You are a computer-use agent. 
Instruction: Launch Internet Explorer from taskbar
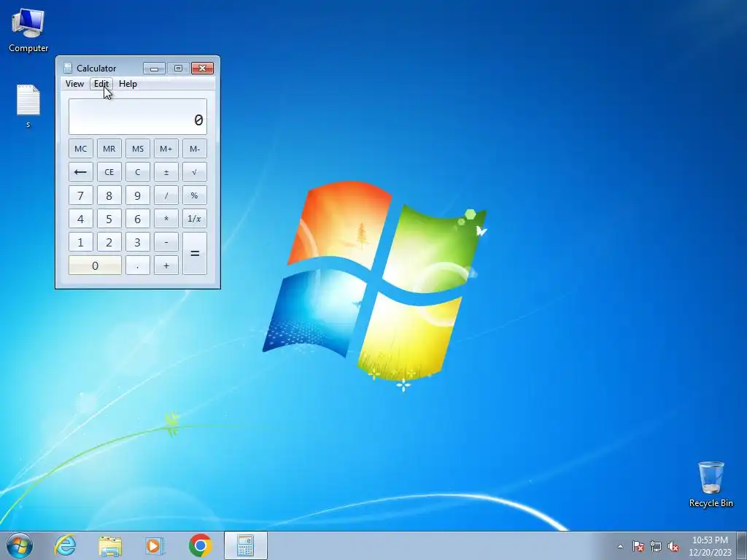click(65, 545)
